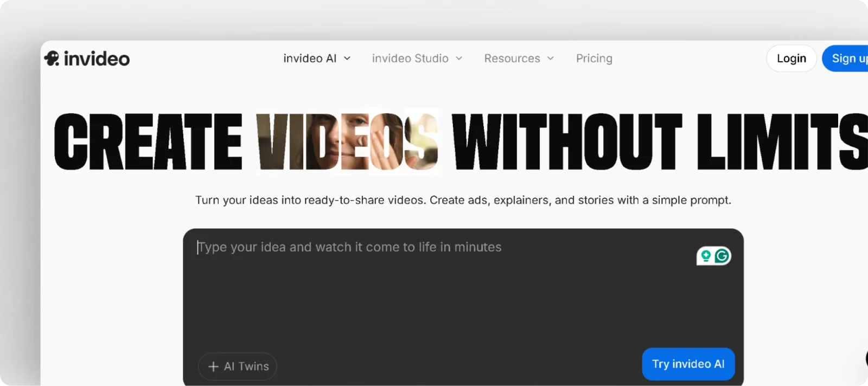Click the lightbulb icon in the prompt box
Image resolution: width=868 pixels, height=386 pixels.
[x=706, y=256]
